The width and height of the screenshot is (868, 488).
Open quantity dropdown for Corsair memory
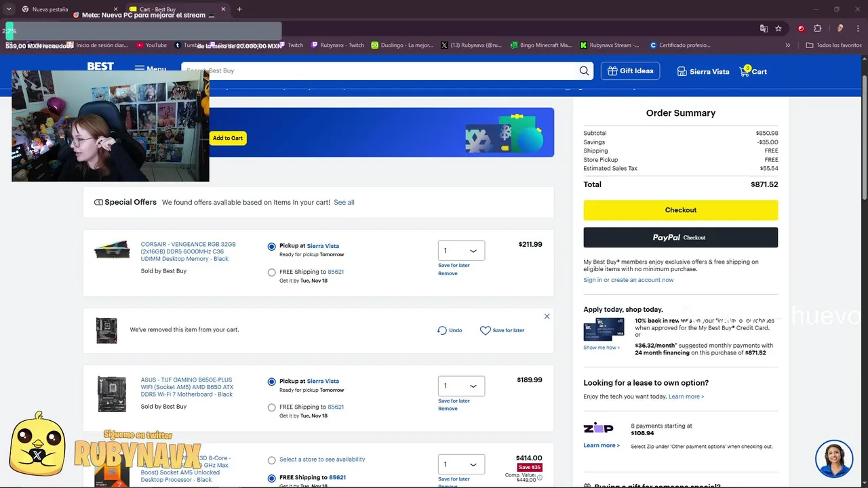[x=461, y=251]
